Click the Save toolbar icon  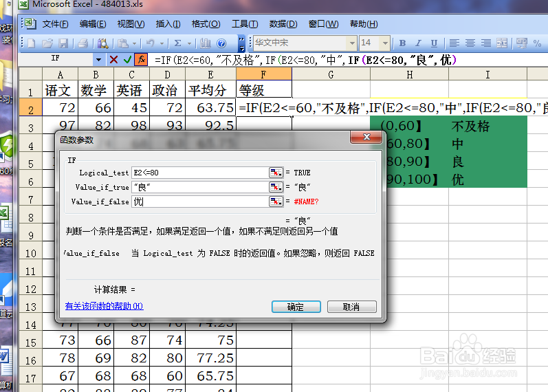pyautogui.click(x=63, y=43)
